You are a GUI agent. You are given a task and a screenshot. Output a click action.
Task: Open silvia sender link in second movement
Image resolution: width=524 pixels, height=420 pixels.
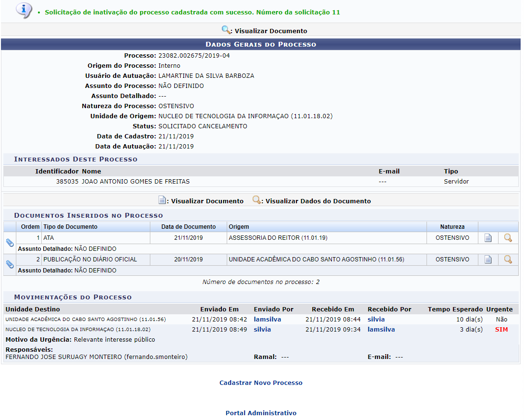point(262,329)
